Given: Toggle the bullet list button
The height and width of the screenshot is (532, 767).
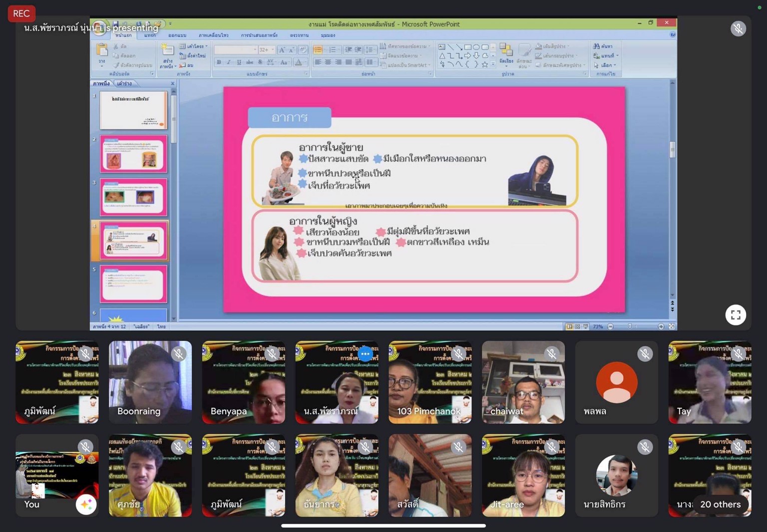Looking at the screenshot, I should (x=318, y=49).
